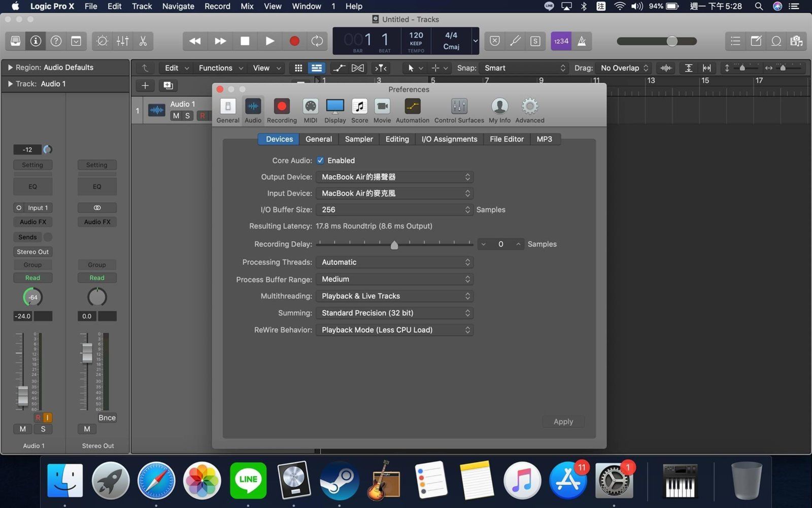
Task: Select My Info icon in Preferences
Action: coord(500,110)
